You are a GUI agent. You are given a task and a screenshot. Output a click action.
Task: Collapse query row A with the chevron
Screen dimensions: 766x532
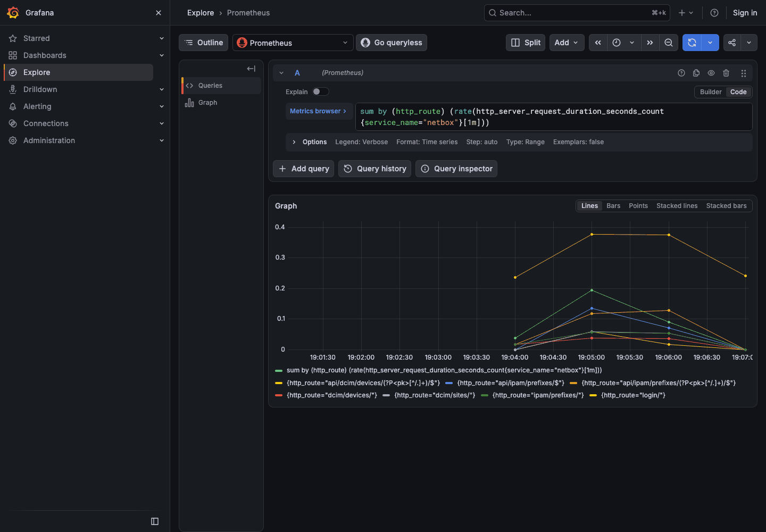click(x=281, y=73)
